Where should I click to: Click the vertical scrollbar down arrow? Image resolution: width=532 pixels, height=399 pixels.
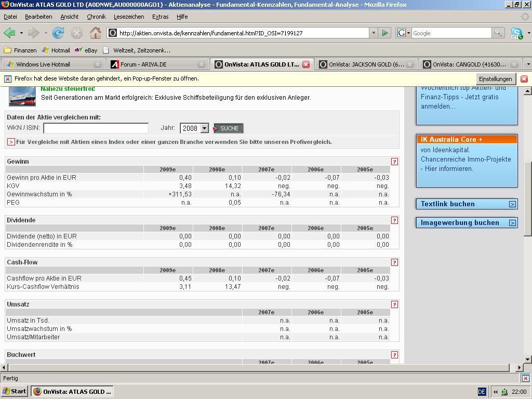528,359
